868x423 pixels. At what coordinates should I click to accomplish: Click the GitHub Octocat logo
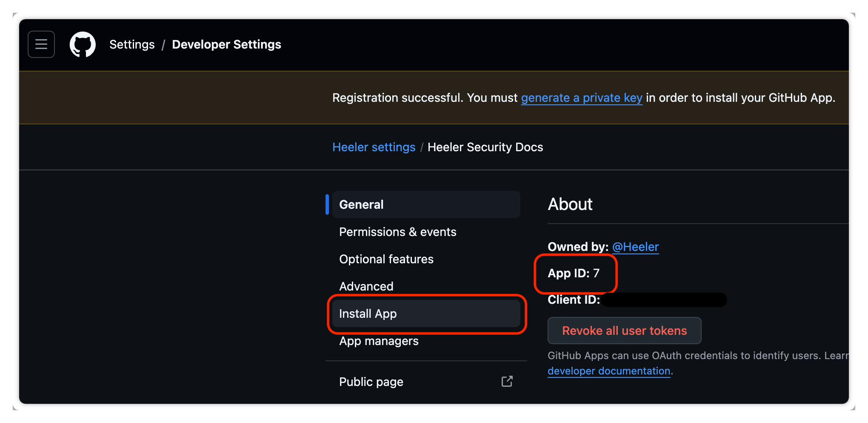coord(83,44)
